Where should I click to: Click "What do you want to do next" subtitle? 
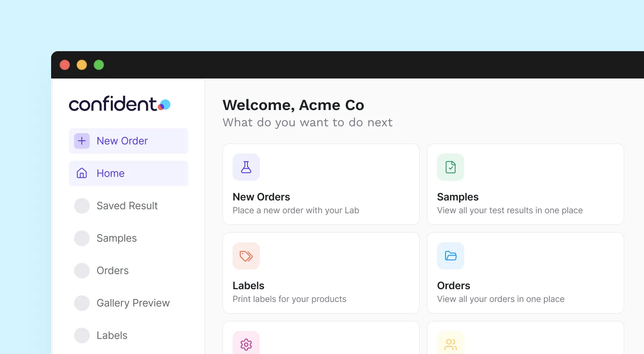(308, 122)
